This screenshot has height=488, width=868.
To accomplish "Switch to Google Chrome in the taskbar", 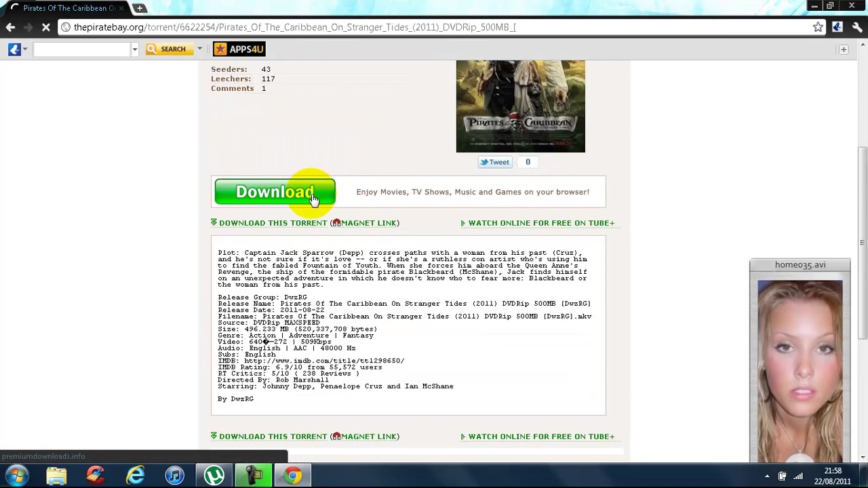I will 292,476.
